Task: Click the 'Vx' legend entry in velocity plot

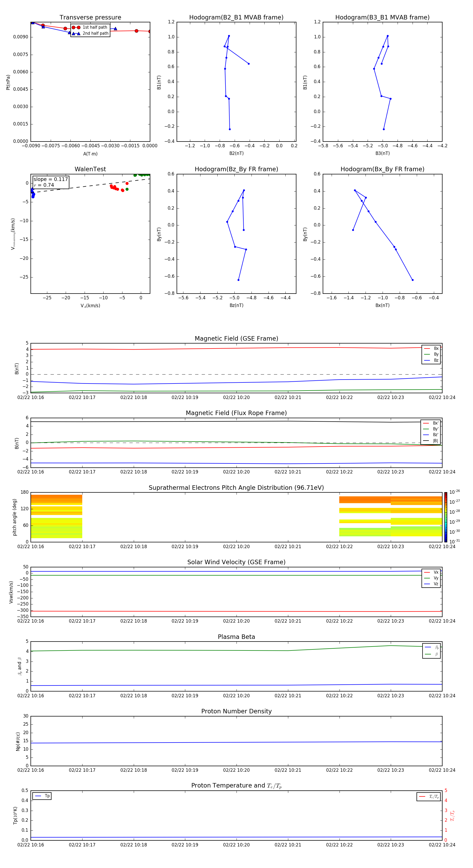Action: pyautogui.click(x=431, y=572)
